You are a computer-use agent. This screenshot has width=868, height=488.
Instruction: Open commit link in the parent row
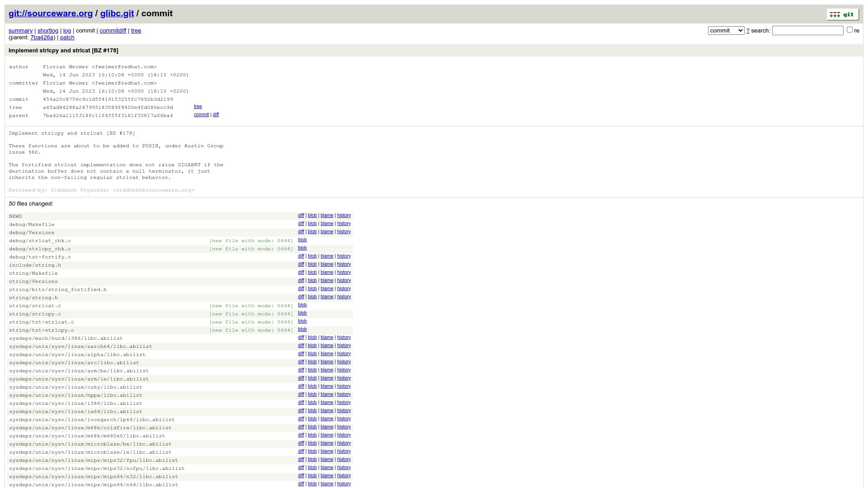click(201, 115)
